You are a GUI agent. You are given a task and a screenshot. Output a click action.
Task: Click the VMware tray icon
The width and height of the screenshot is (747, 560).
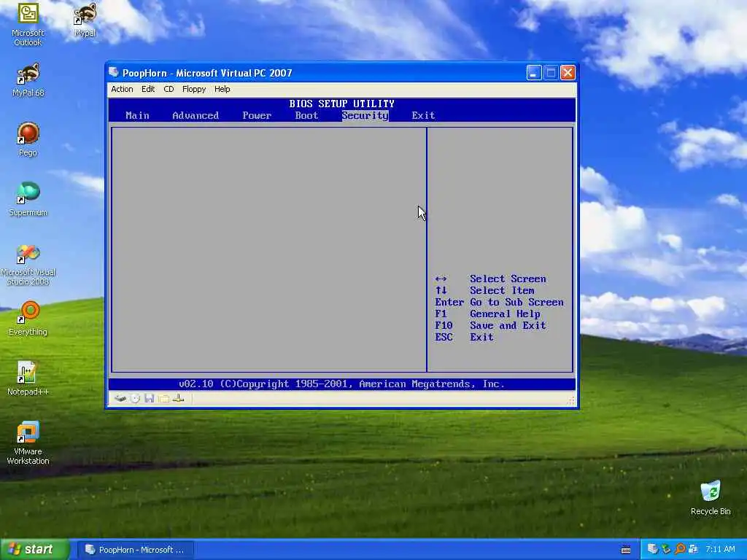(x=693, y=549)
